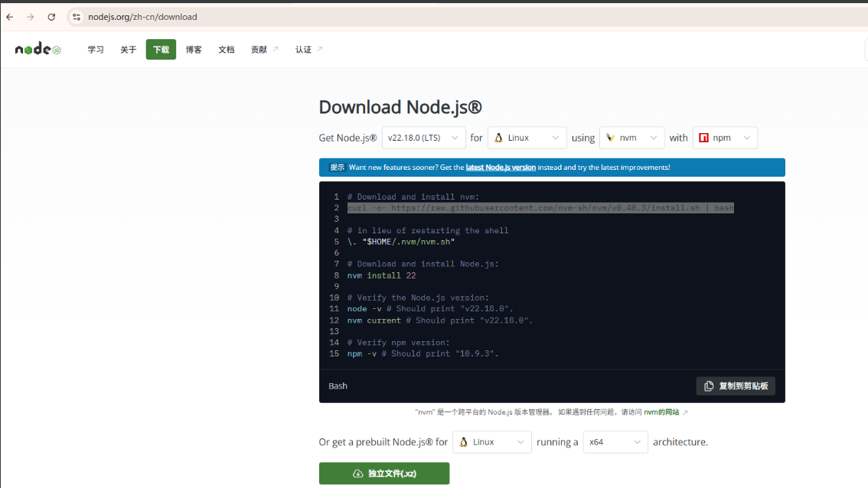Open site information icon in address bar
Viewport: 868px width, 488px height.
tap(77, 17)
